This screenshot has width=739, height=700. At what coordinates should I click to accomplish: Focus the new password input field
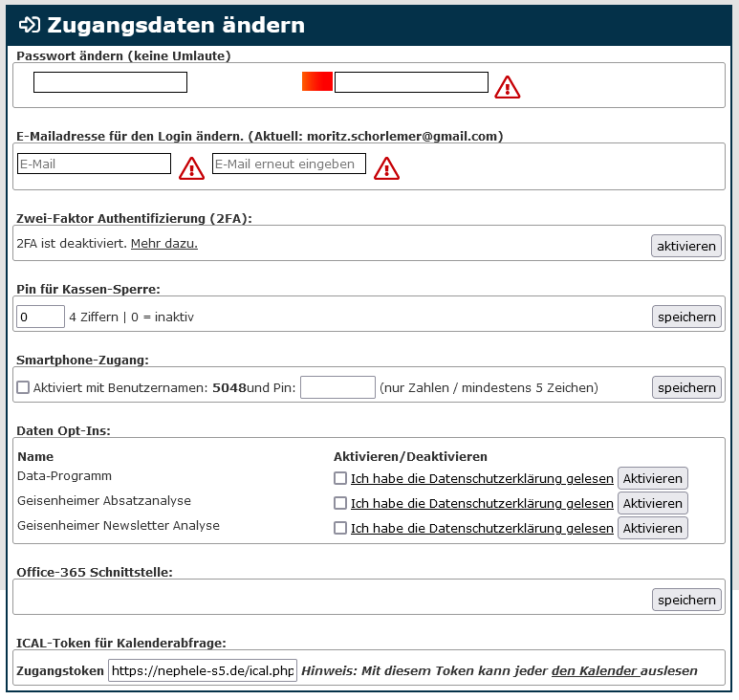point(110,82)
